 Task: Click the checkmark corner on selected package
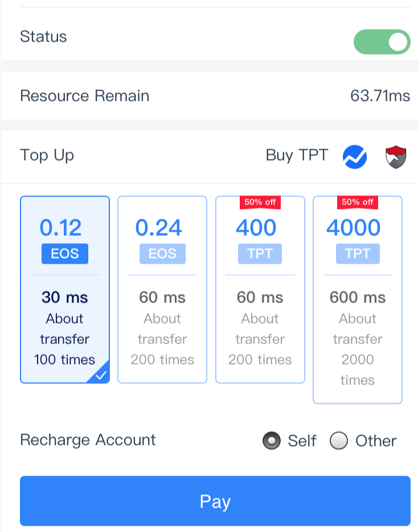click(101, 375)
